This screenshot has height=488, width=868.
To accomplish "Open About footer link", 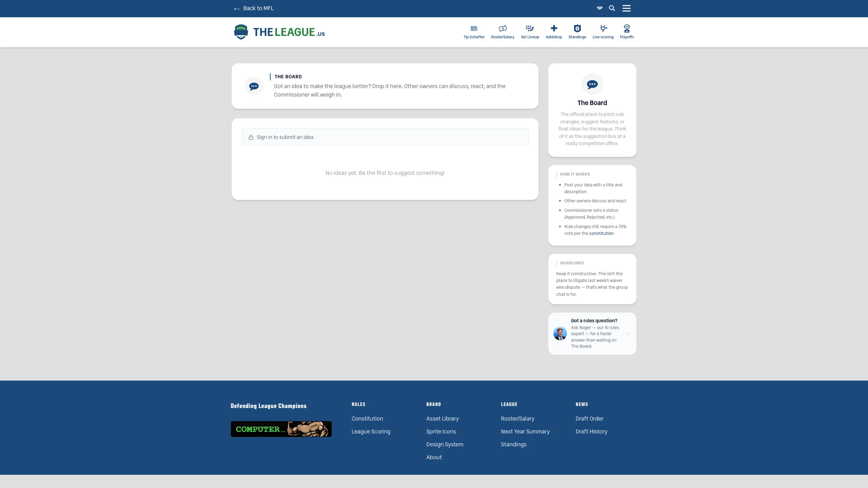I will pyautogui.click(x=434, y=457).
